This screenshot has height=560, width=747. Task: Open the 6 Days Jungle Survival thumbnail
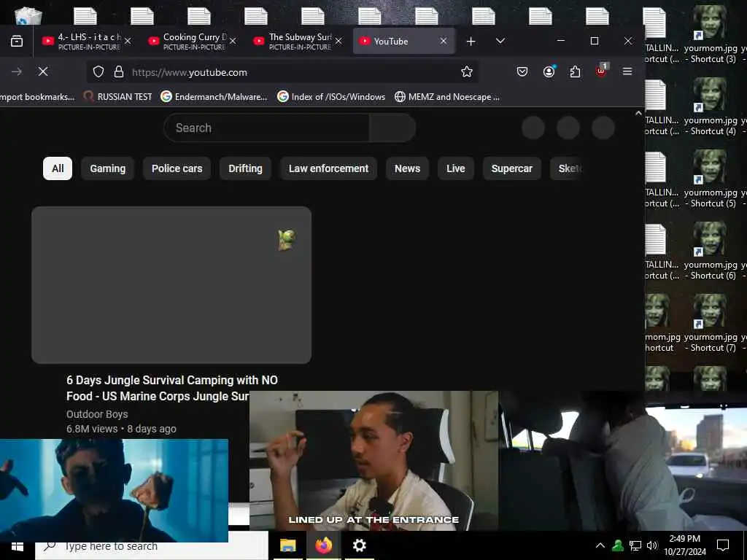coord(171,285)
